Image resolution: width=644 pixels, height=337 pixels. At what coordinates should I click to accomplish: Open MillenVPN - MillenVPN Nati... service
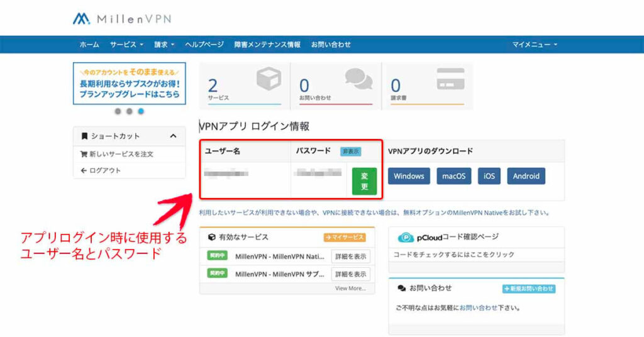coord(280,257)
